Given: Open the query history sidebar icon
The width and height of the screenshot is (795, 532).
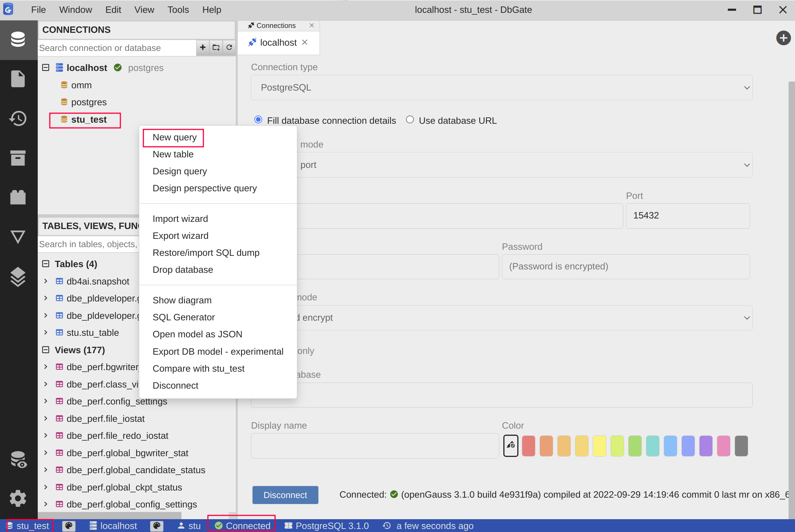Looking at the screenshot, I should click(18, 118).
